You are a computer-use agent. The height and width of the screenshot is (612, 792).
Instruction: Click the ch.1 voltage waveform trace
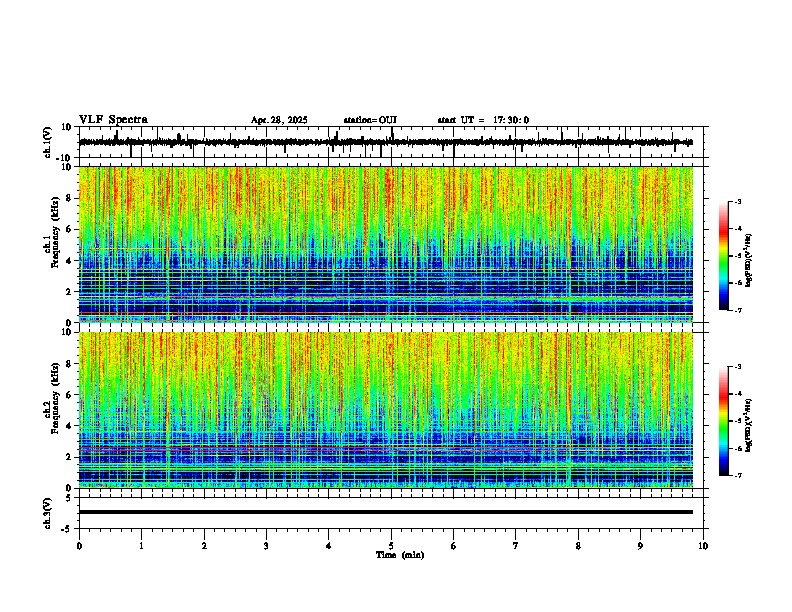coord(386,142)
